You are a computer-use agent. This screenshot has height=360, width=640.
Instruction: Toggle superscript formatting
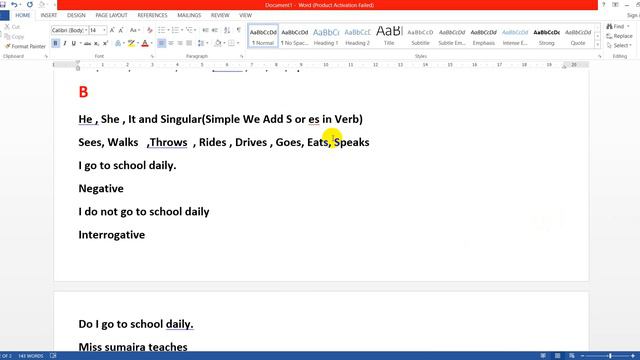point(105,43)
